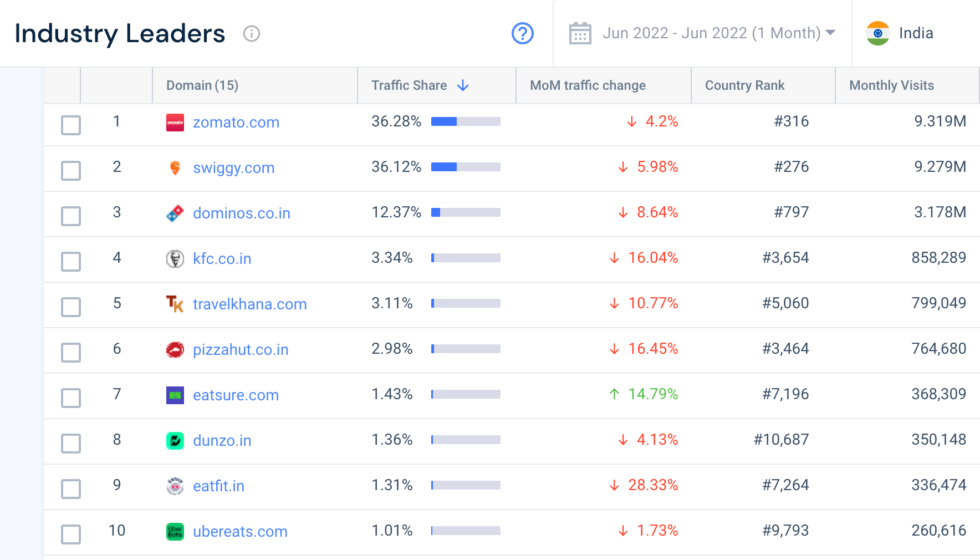
Task: Click the Uber Eats favicon
Action: coord(174,531)
